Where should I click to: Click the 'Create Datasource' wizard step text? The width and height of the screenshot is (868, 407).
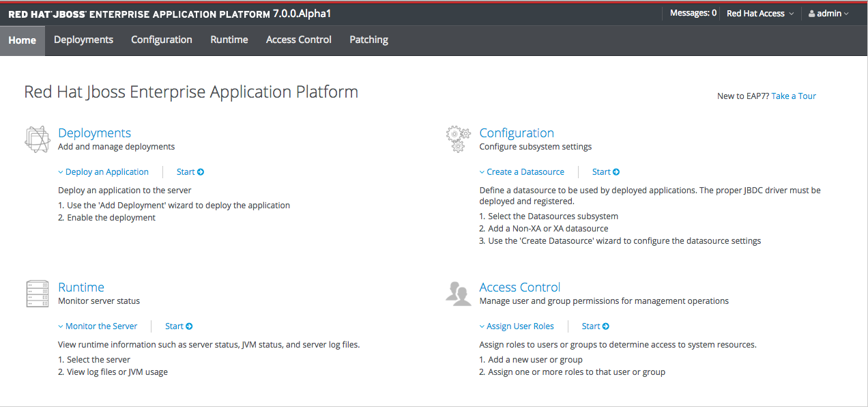tap(624, 241)
